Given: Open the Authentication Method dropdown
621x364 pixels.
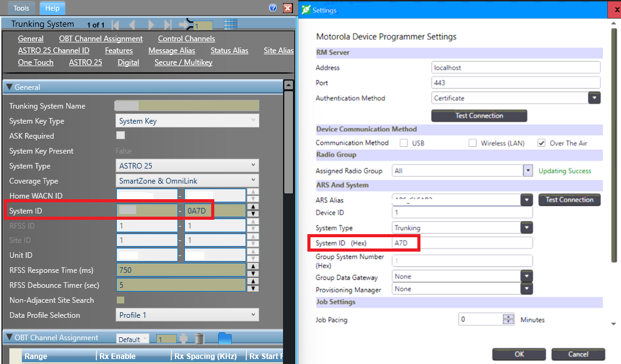Looking at the screenshot, I should (x=594, y=98).
